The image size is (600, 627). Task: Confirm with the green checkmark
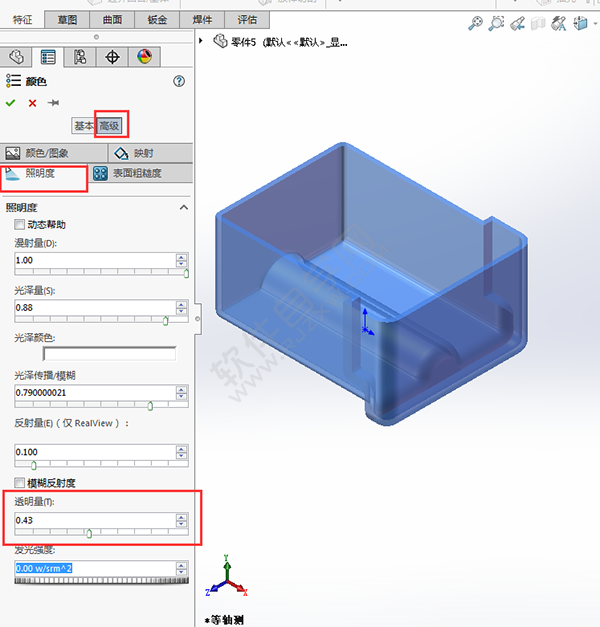(x=10, y=103)
